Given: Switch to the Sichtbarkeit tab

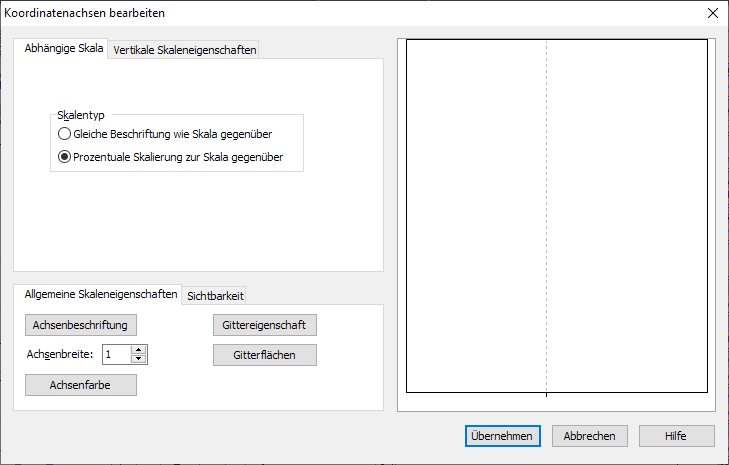Looking at the screenshot, I should click(x=215, y=295).
